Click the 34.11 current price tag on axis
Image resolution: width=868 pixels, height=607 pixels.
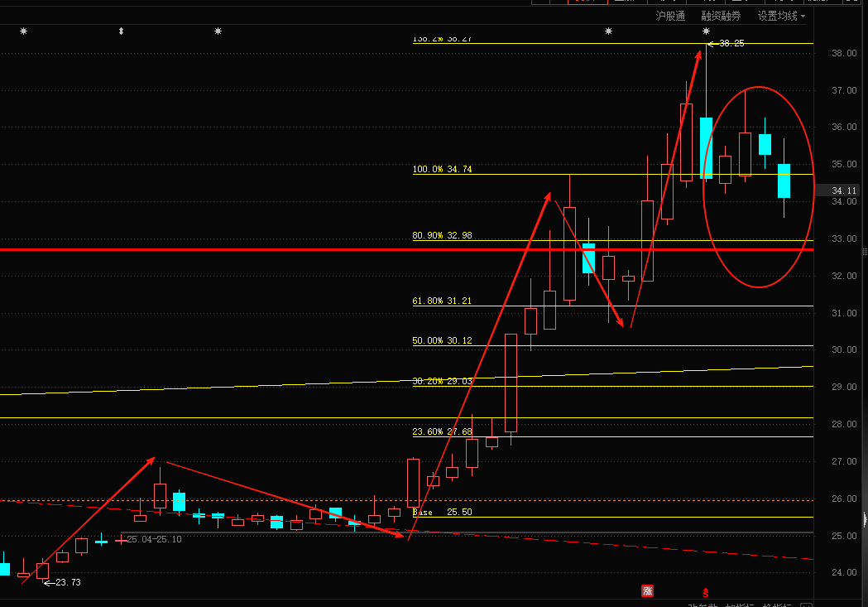point(839,190)
